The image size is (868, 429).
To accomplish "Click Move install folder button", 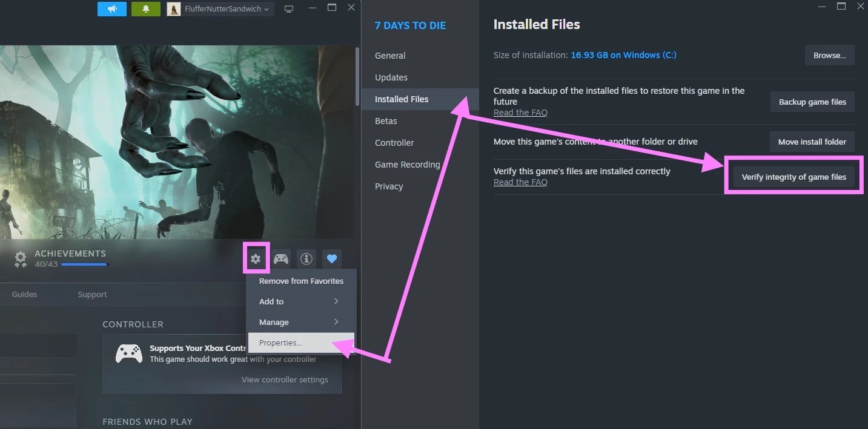I will [812, 142].
